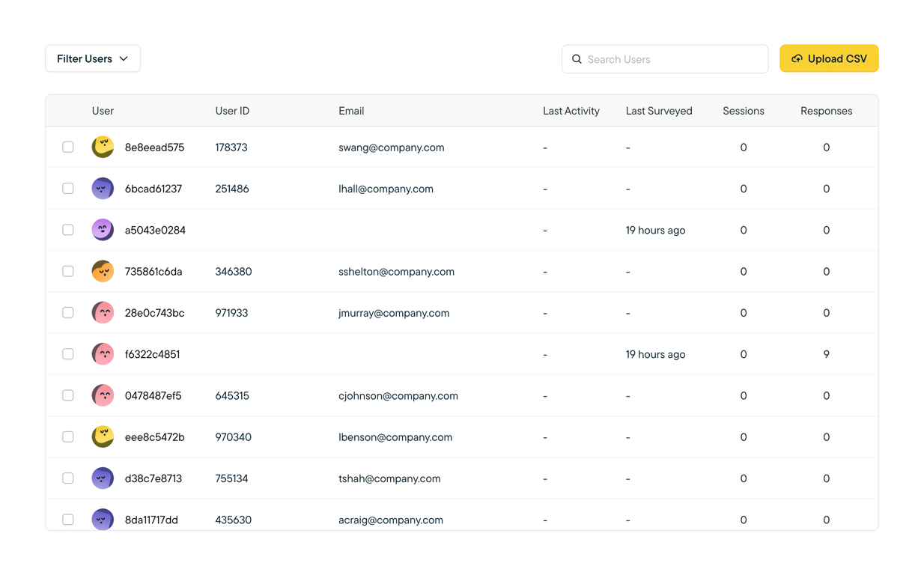Click user name 735861c6da
924x575 pixels.
(x=154, y=271)
